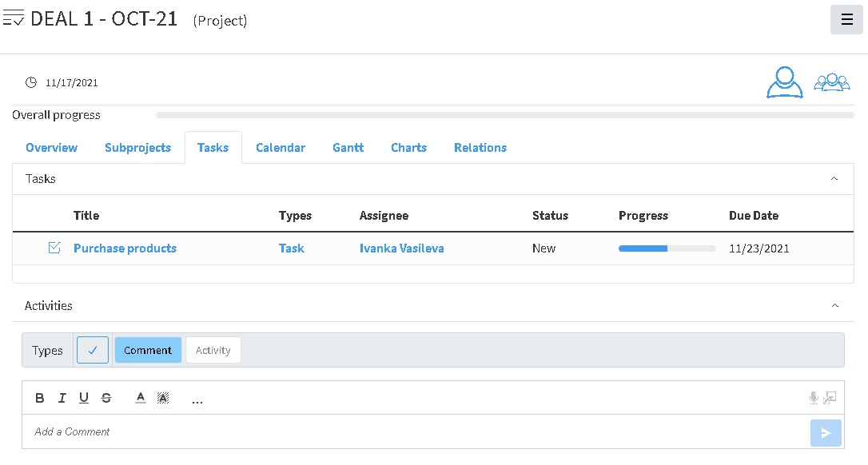Expand more formatting options ellipsis
The height and width of the screenshot is (465, 868).
[x=197, y=399]
